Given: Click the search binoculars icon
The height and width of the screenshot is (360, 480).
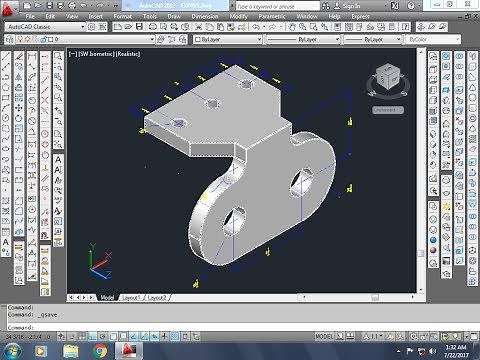Looking at the screenshot, I should [326, 6].
